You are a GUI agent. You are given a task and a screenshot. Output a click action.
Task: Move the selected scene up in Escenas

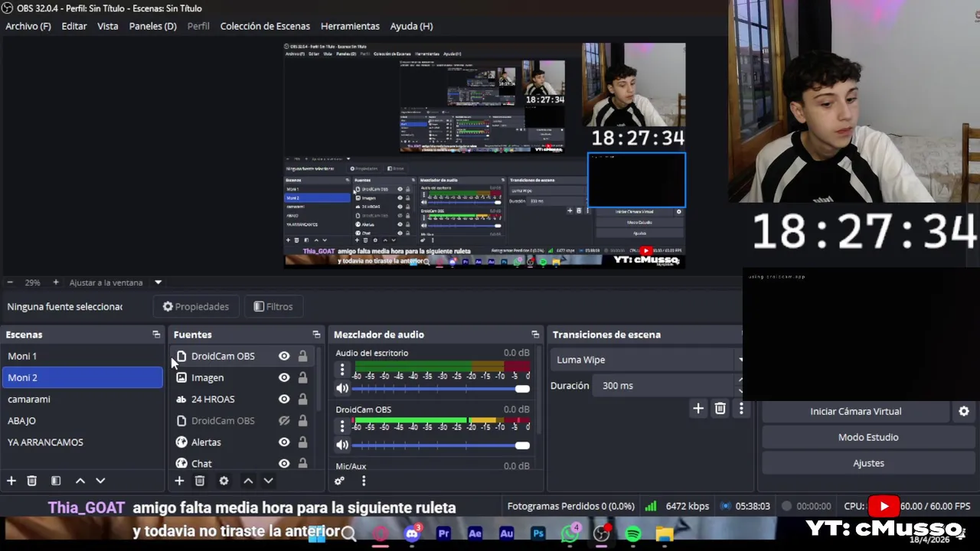pos(80,481)
